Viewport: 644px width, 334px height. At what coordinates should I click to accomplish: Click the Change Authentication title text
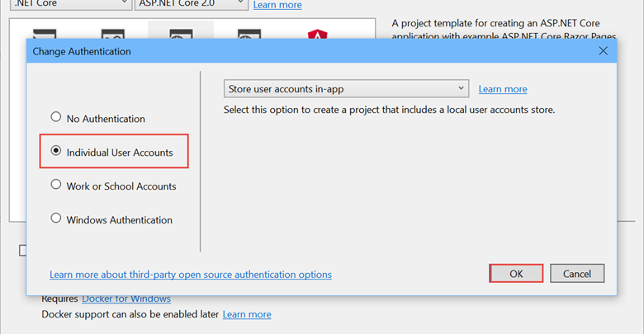[x=82, y=51]
